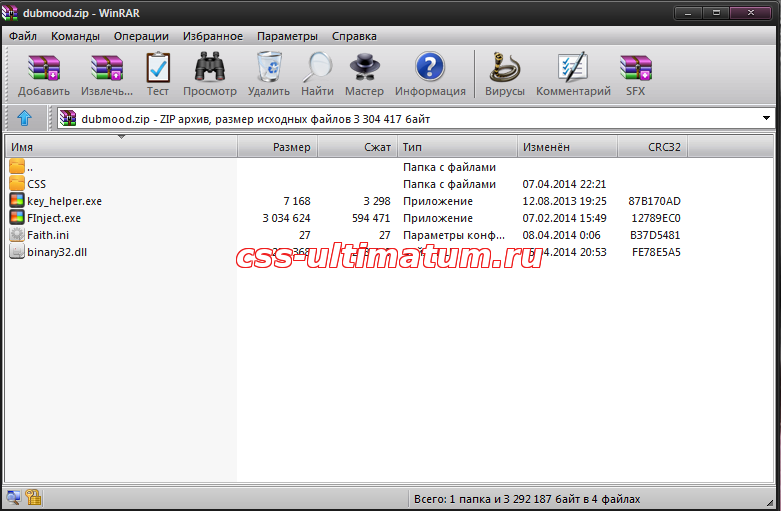Viewport: 781px width, 511px height.
Task: Sort by the Размер column header
Action: tap(277, 147)
